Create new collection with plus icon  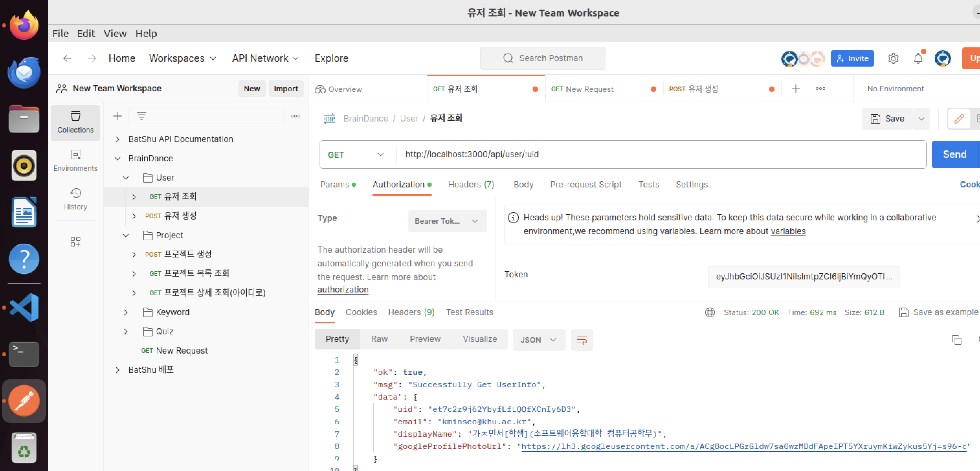pos(117,116)
